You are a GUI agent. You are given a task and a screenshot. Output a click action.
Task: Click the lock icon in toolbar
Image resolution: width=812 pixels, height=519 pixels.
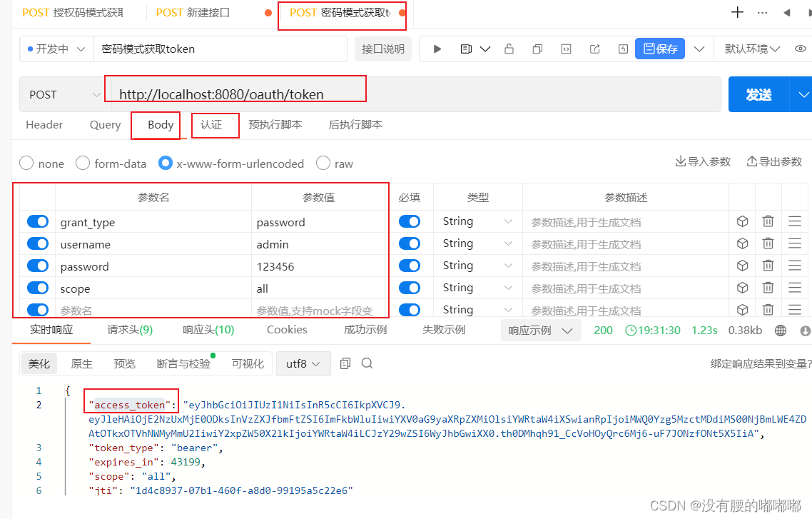(509, 49)
